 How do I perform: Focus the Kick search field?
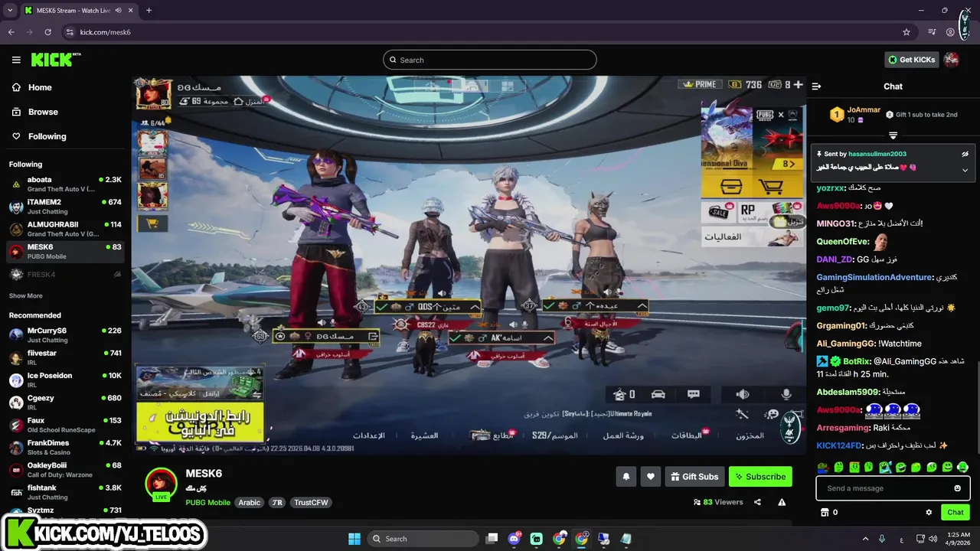[490, 60]
